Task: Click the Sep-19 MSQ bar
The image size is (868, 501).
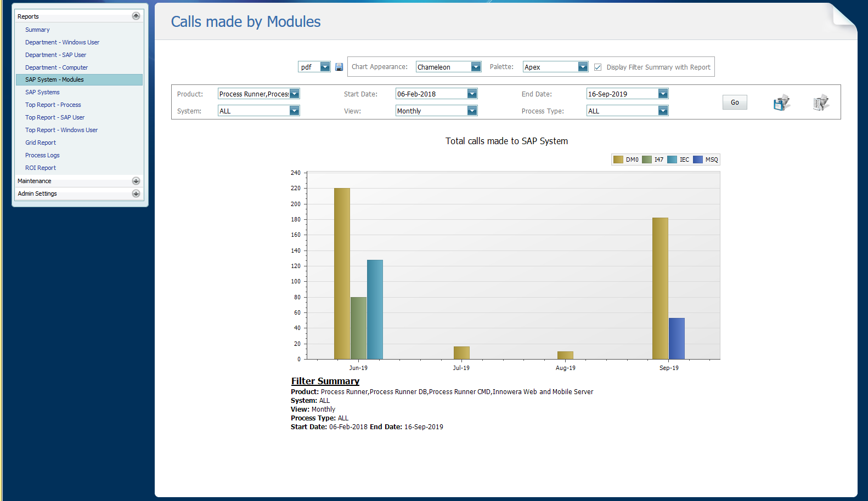Action: (677, 339)
